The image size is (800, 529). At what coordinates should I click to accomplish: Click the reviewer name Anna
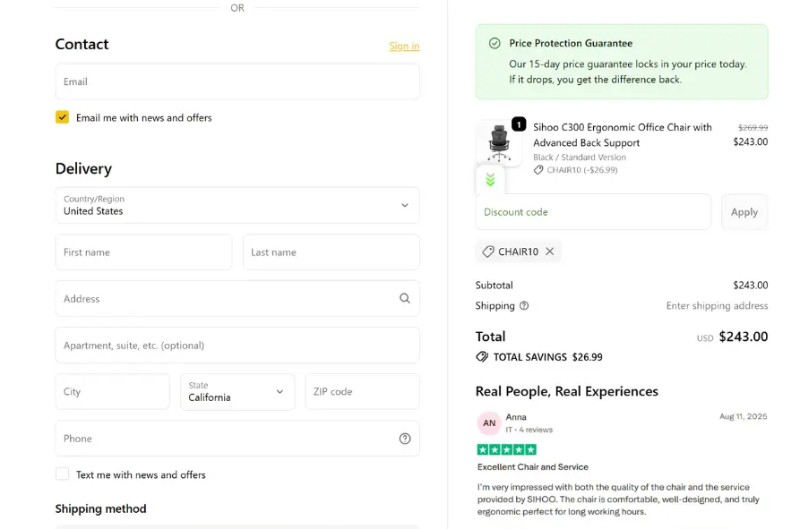[x=516, y=417]
